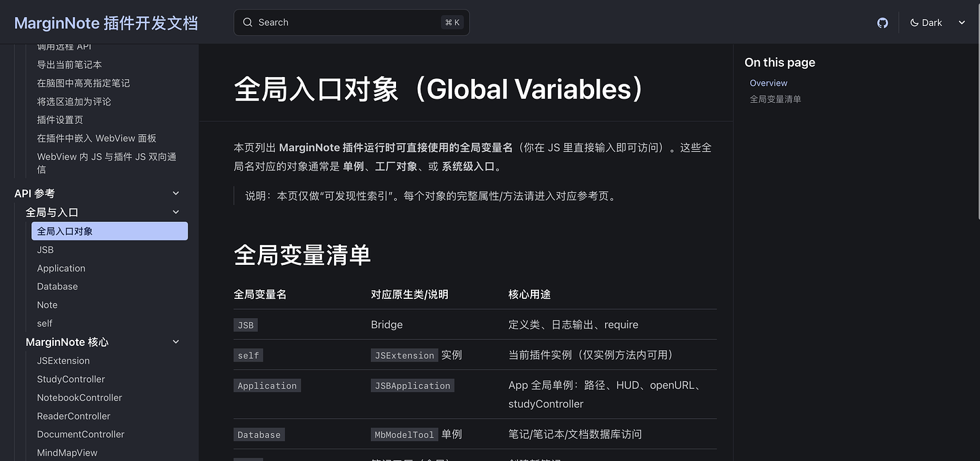Click the 核心用途 column header

529,294
